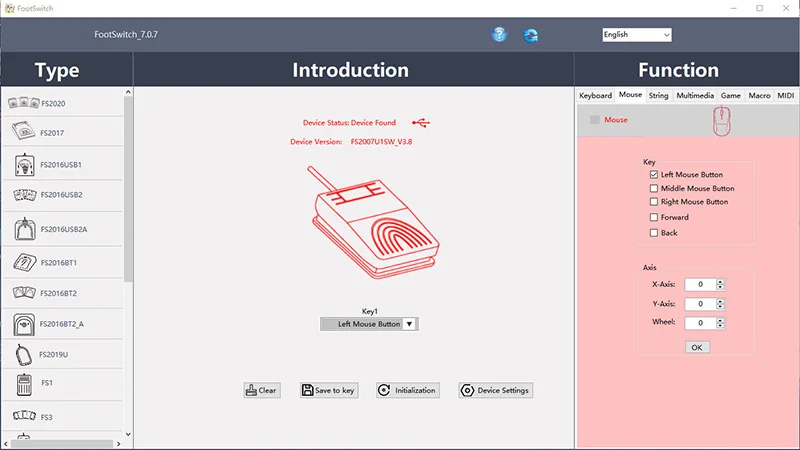
Task: Click the blue help question mark icon
Action: [499, 35]
